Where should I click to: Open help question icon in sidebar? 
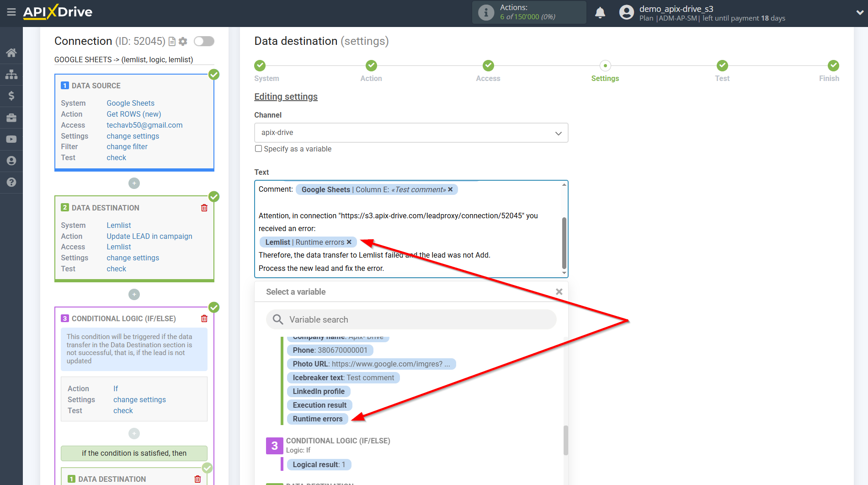(x=11, y=182)
